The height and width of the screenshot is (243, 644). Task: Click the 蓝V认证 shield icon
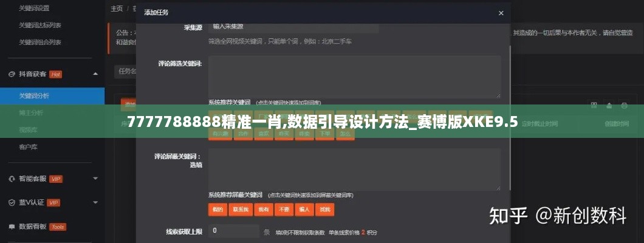click(12, 202)
